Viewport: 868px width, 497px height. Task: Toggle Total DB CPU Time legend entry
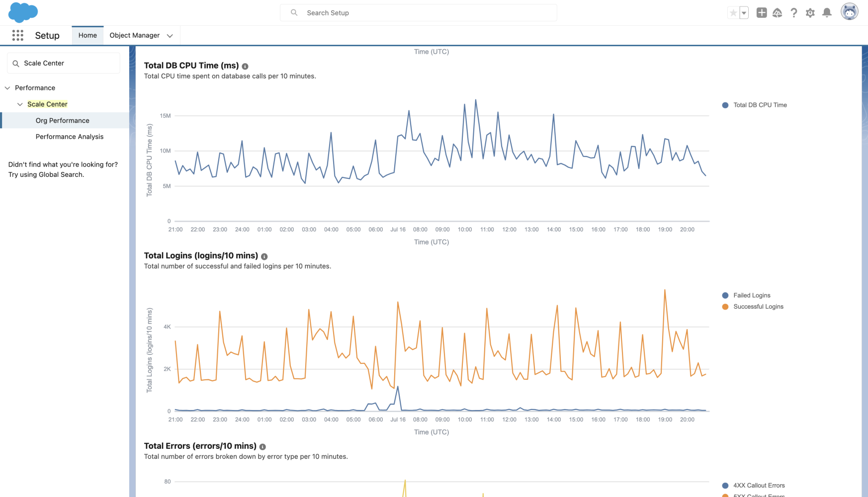click(x=760, y=105)
